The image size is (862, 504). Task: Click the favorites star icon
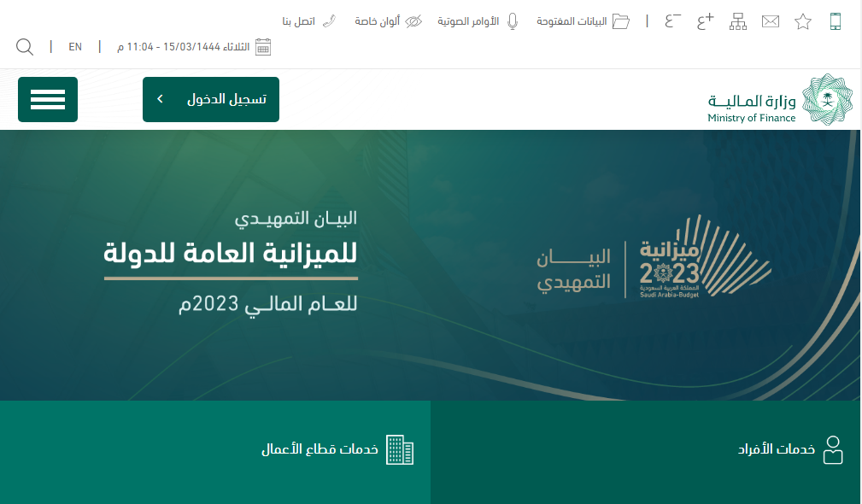pyautogui.click(x=803, y=21)
